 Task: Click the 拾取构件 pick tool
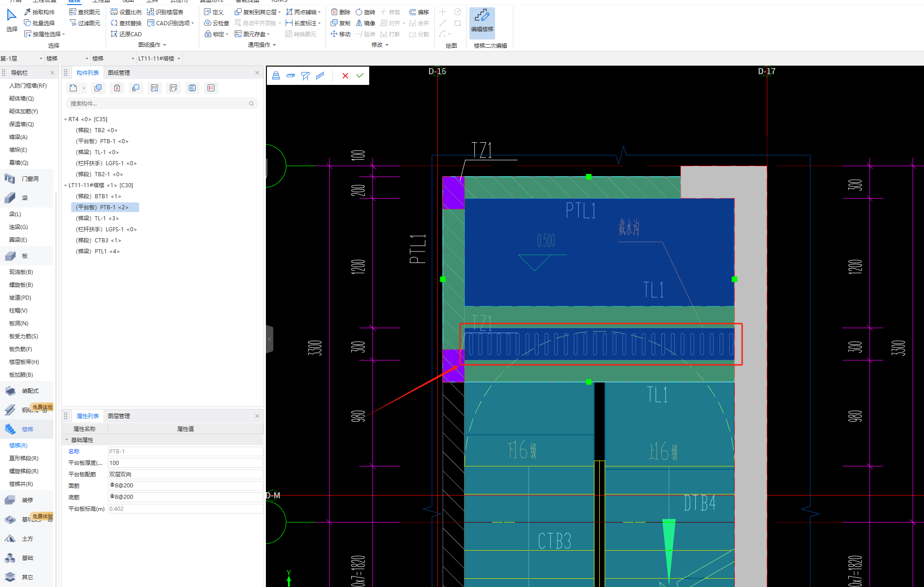point(39,12)
